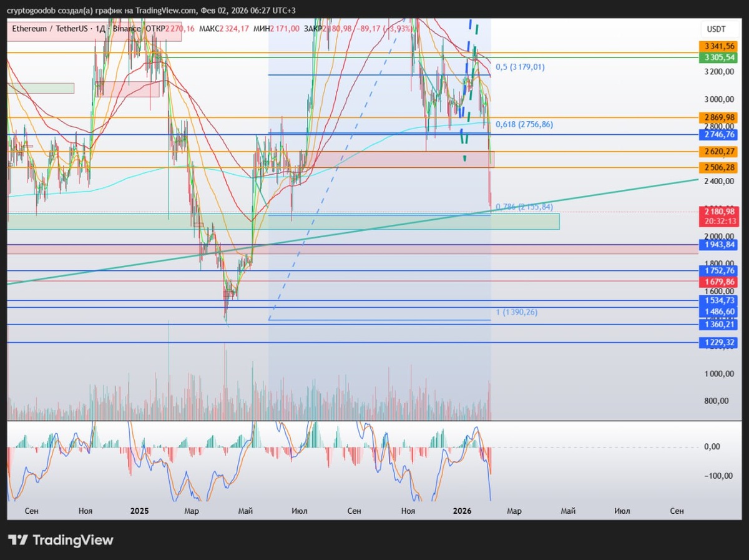Click the orange 2 869,98 price label
749x560 pixels.
pos(720,117)
